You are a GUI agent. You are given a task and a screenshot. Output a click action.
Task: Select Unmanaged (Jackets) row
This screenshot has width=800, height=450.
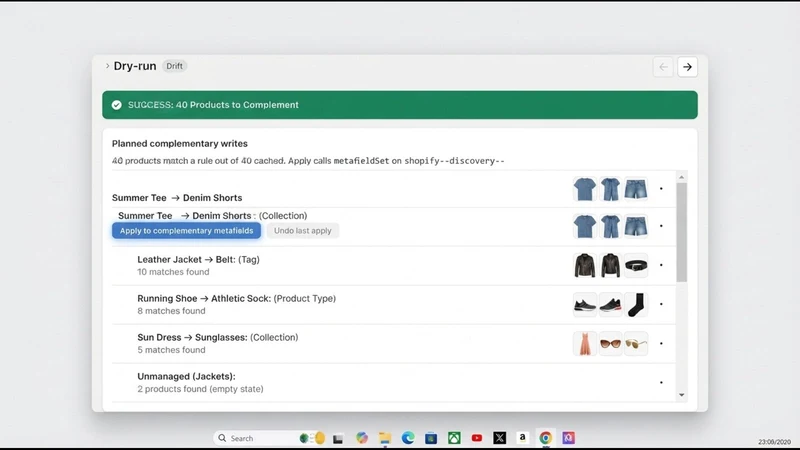click(394, 383)
